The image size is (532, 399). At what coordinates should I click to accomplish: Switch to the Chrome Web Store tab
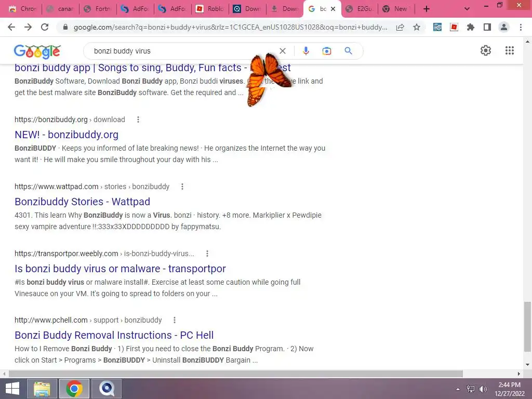23,9
